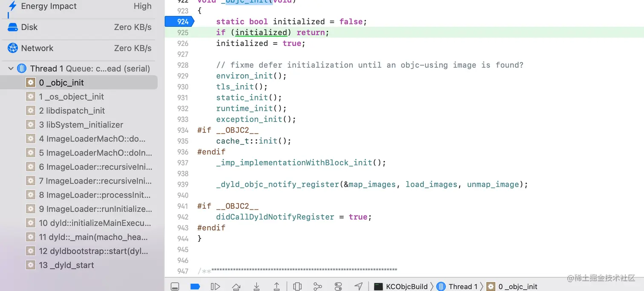Viewport: 644px width, 291px height.
Task: Open environment overrides control
Action: coord(338,286)
